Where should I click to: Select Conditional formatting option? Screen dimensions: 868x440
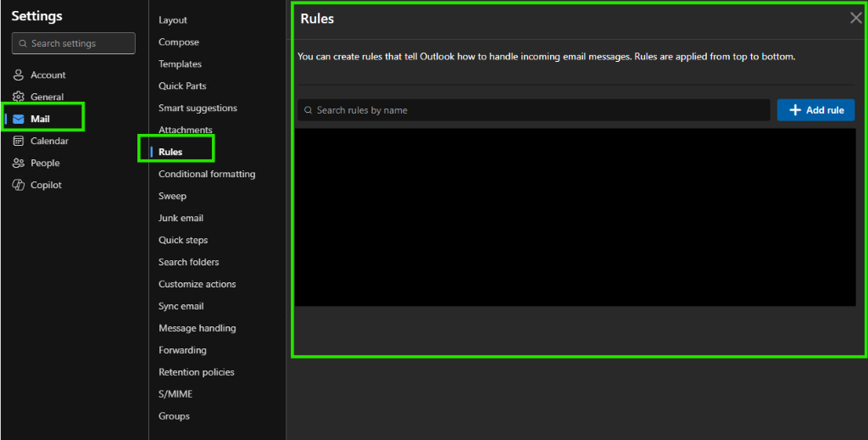click(x=207, y=174)
